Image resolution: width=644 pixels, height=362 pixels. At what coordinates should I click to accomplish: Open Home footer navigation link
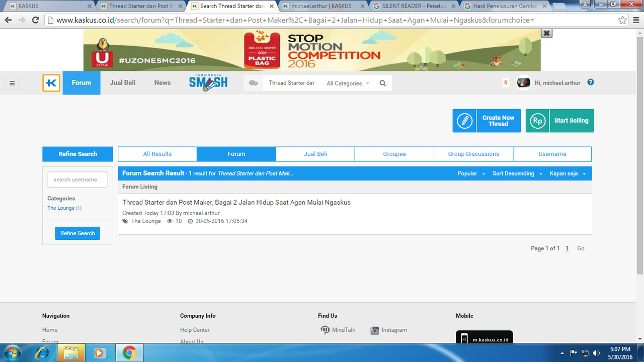50,330
